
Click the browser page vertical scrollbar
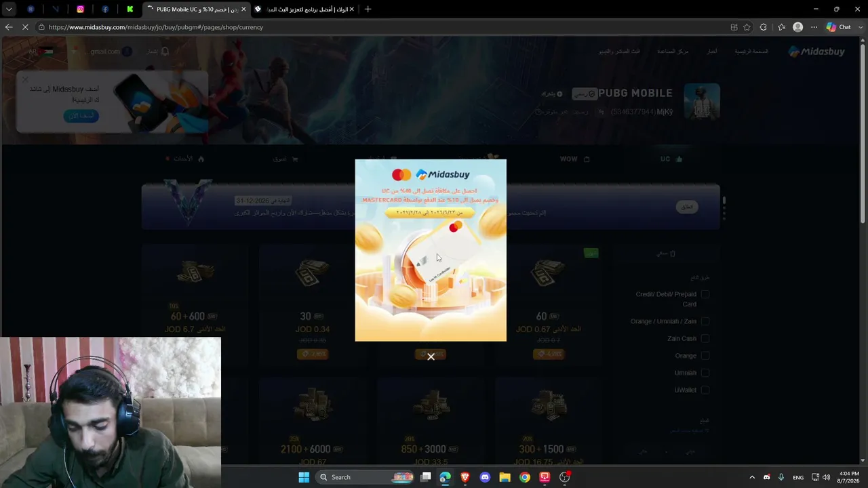click(863, 136)
